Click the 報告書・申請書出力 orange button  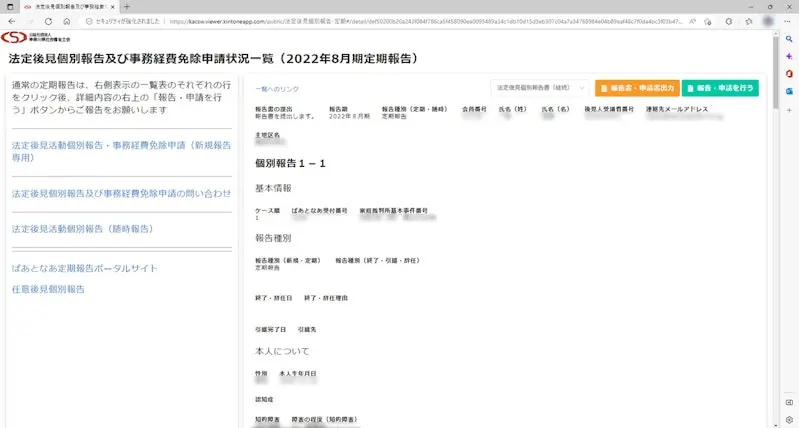pos(637,88)
